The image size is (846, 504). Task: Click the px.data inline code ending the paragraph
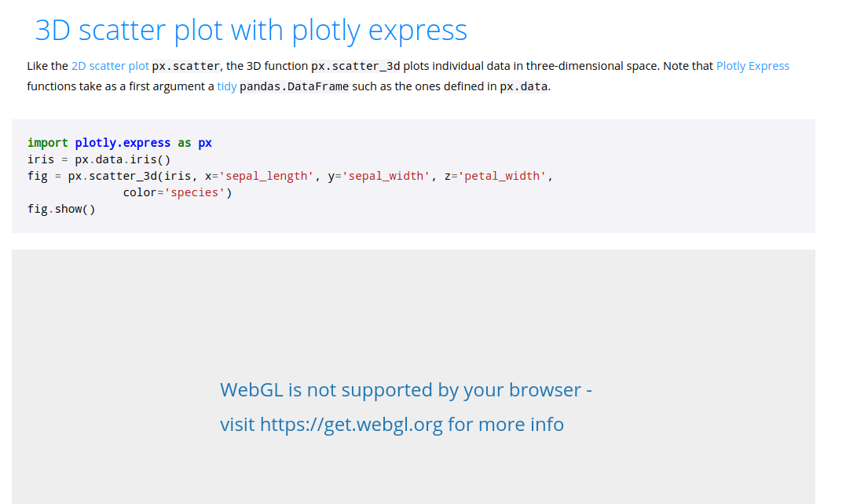pyautogui.click(x=523, y=87)
